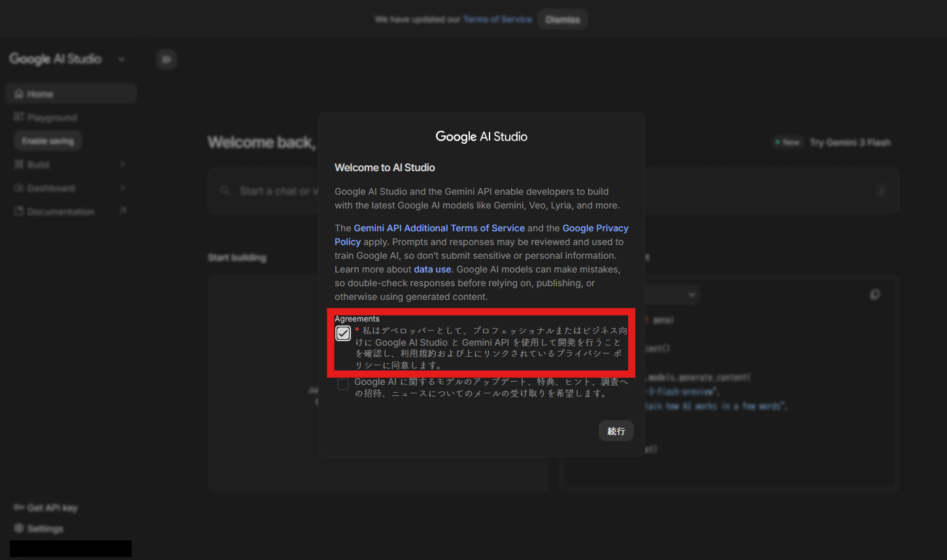Open the Google Privacy Policy link
This screenshot has height=560, width=947.
coord(595,228)
